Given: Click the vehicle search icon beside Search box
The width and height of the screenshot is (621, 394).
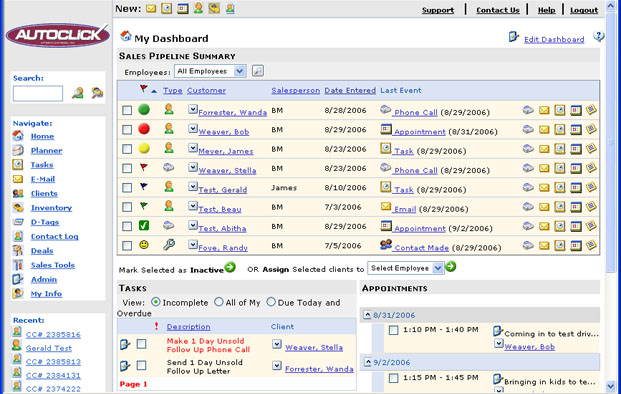Looking at the screenshot, I should [x=97, y=93].
